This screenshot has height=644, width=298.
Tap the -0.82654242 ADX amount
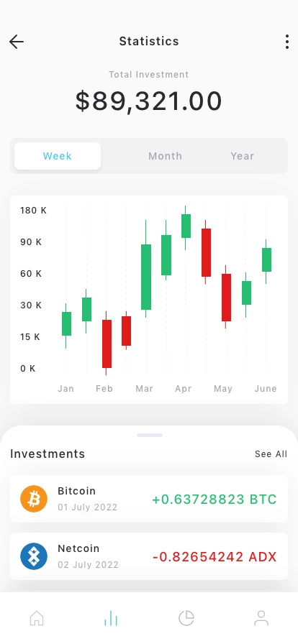click(215, 557)
